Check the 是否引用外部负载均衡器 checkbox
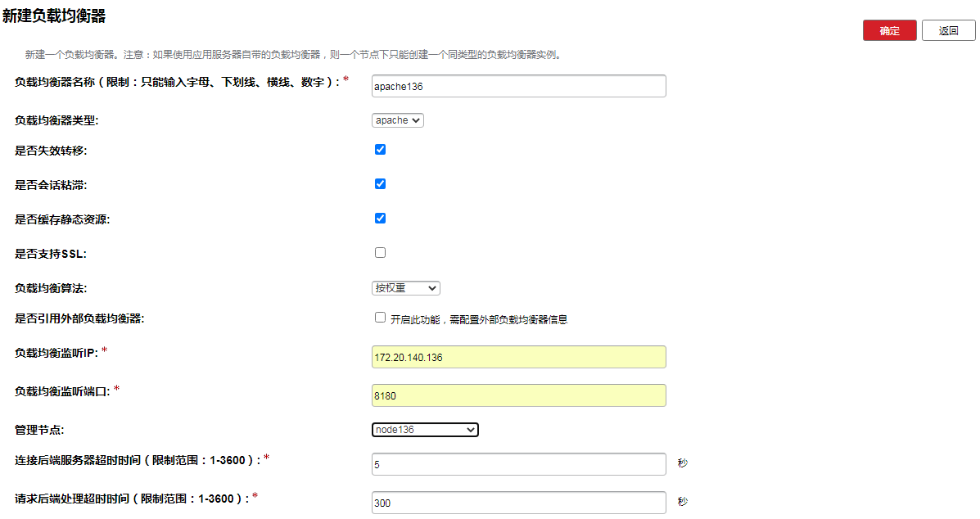980x519 pixels. (380, 318)
